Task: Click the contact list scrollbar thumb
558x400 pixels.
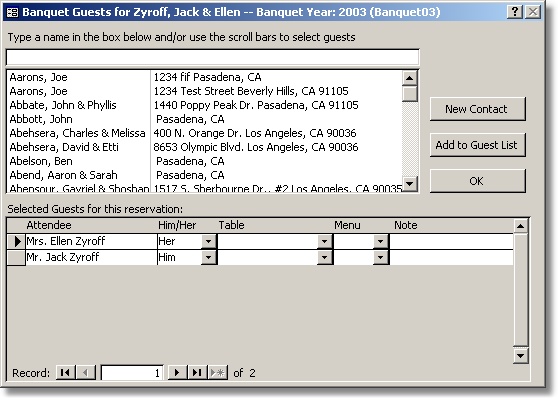Action: [410, 94]
